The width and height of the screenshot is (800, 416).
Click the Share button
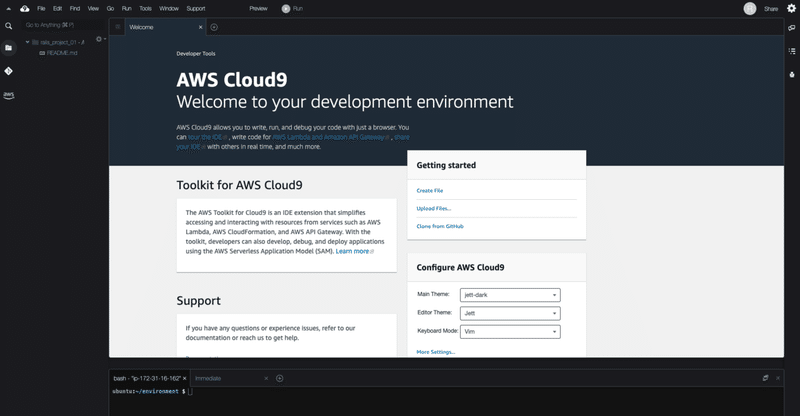[771, 9]
